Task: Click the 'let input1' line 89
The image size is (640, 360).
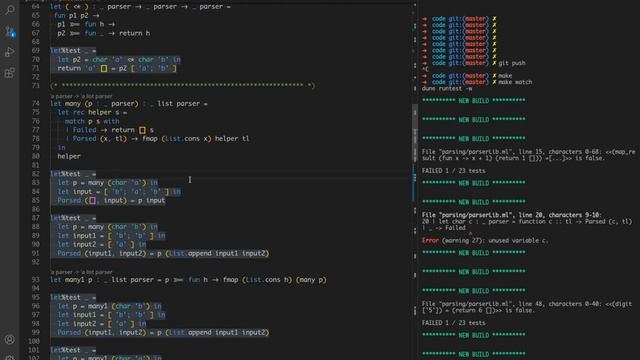Action: (111, 236)
